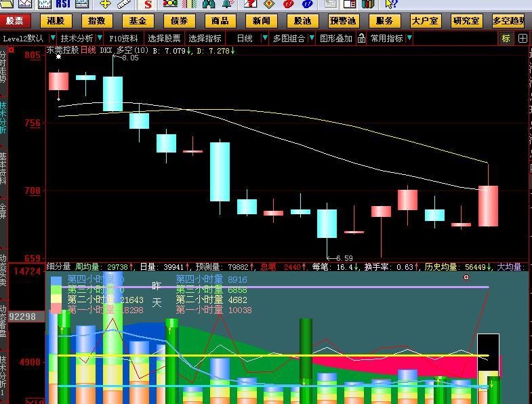
Task: Click the 选择指标 button
Action: coord(205,39)
